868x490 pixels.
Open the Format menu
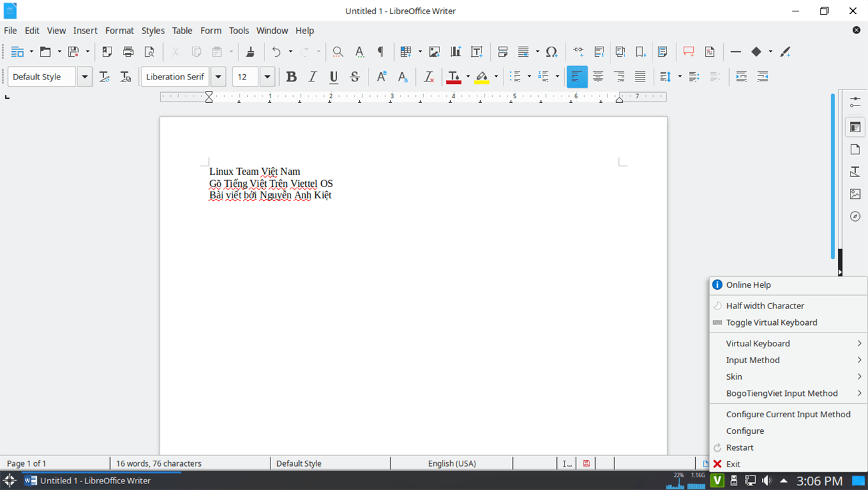coord(120,31)
